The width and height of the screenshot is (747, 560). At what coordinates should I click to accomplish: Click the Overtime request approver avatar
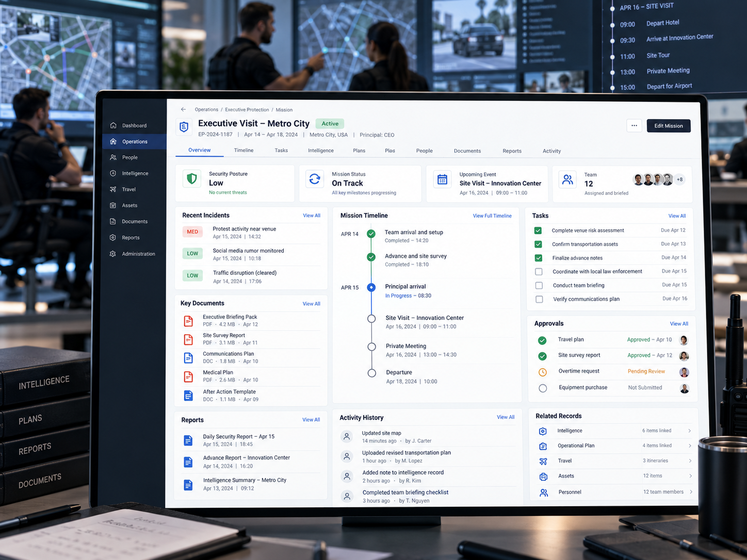click(684, 372)
